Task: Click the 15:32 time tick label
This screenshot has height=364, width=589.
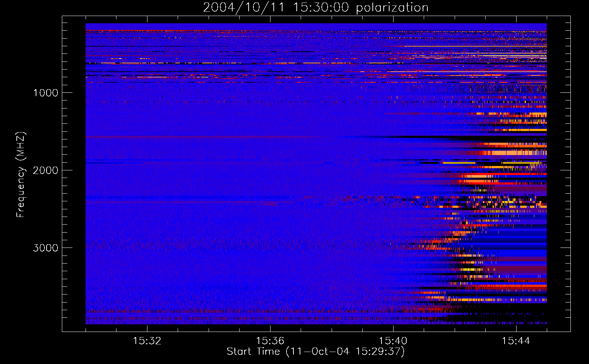Action: point(147,341)
